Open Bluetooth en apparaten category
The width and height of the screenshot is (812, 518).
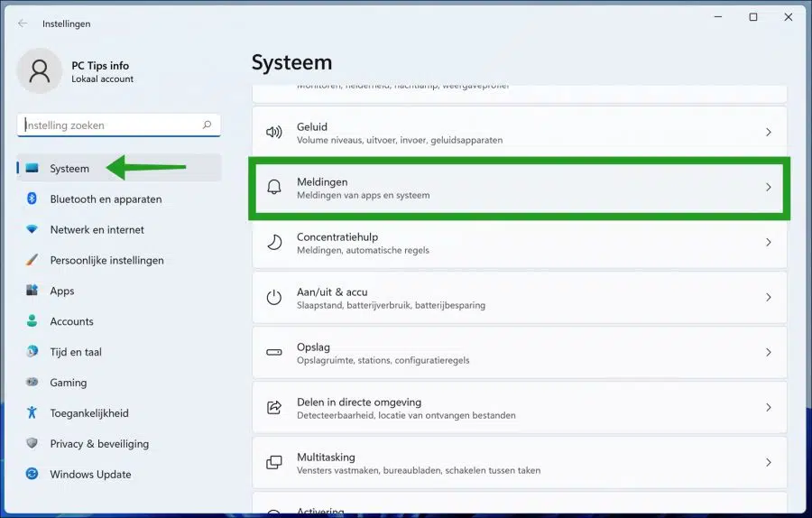119,199
